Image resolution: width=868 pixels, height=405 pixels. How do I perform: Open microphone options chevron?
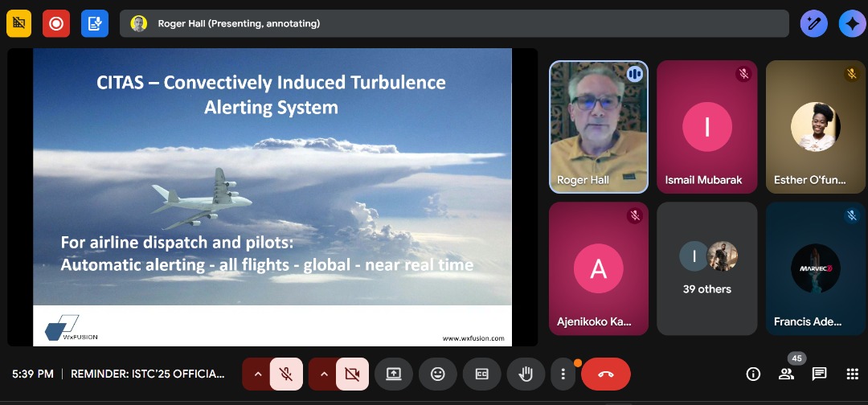point(257,374)
